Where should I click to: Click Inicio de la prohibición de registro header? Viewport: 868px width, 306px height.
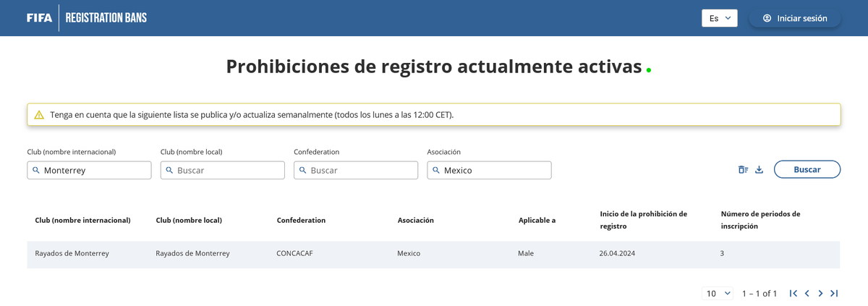(644, 220)
